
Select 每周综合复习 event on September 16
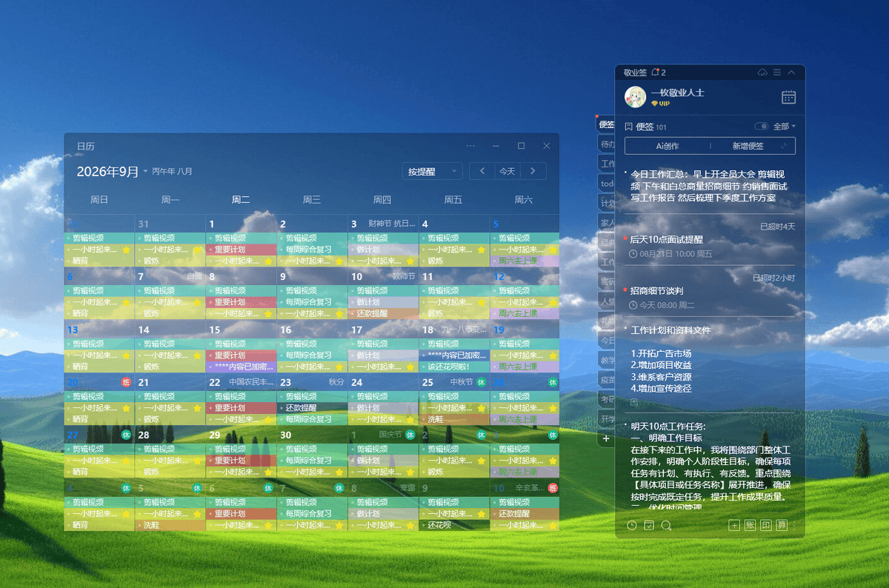click(313, 355)
